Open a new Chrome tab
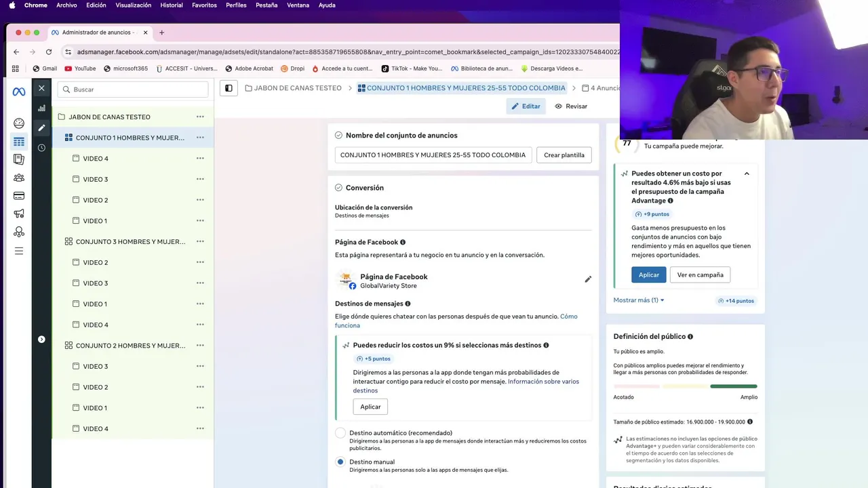Image resolution: width=868 pixels, height=488 pixels. [x=161, y=33]
